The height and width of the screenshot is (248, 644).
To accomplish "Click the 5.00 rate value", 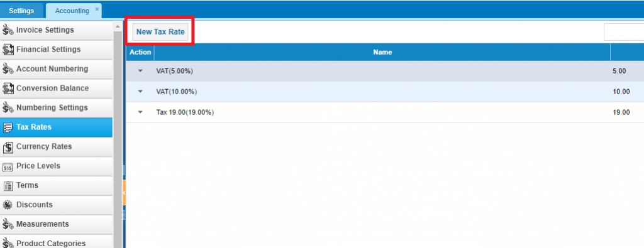I will pos(619,71).
